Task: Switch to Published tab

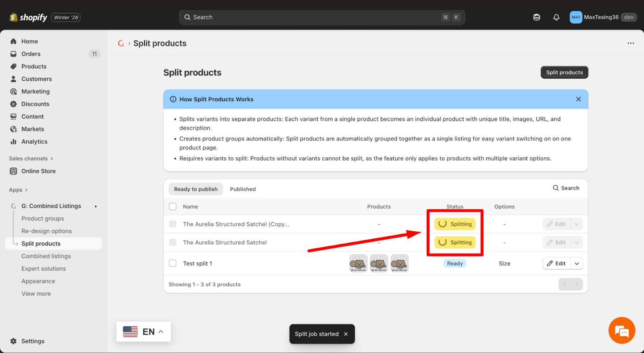Action: click(x=243, y=189)
